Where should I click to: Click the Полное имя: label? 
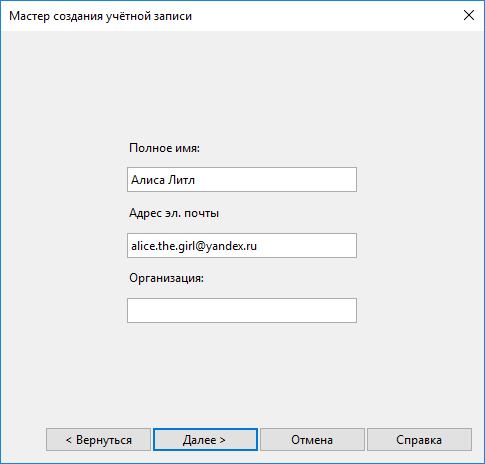164,148
